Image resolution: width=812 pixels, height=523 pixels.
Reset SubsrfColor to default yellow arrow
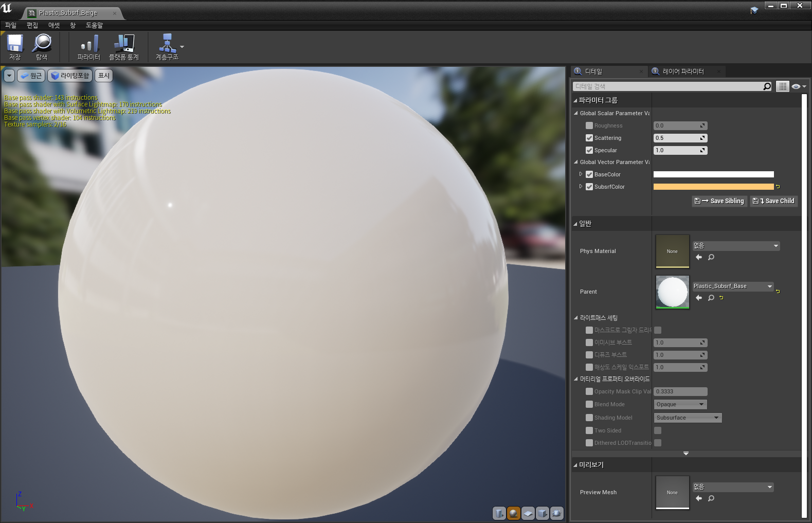pyautogui.click(x=778, y=187)
